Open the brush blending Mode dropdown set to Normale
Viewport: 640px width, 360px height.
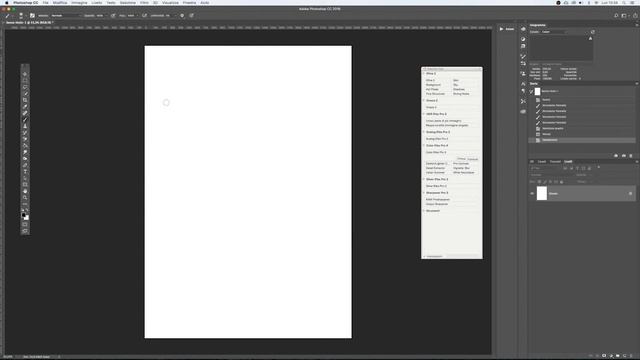(65, 16)
